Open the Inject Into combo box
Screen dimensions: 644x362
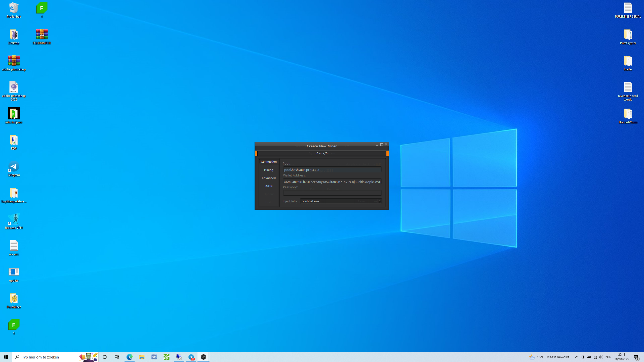point(341,201)
